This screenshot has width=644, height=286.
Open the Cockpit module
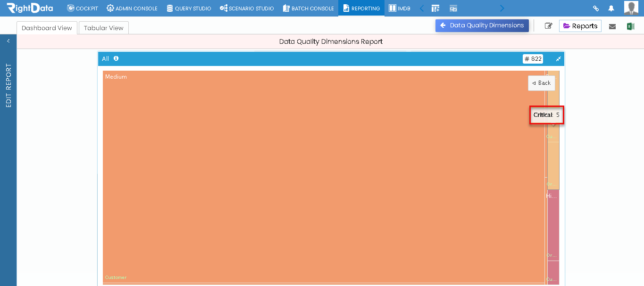point(82,8)
